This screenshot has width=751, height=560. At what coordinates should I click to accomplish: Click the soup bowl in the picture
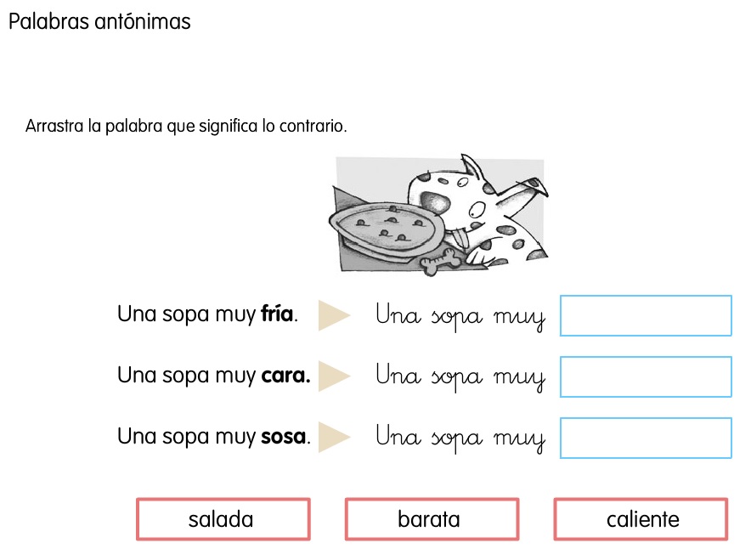point(387,227)
